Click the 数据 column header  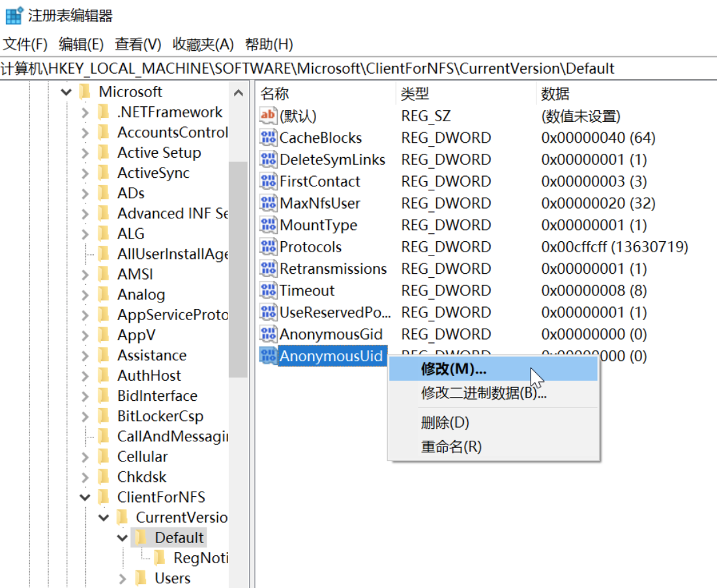[x=555, y=94]
